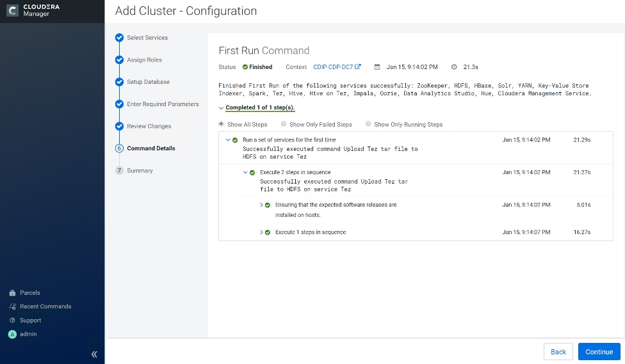Open the admin account menu

point(28,334)
